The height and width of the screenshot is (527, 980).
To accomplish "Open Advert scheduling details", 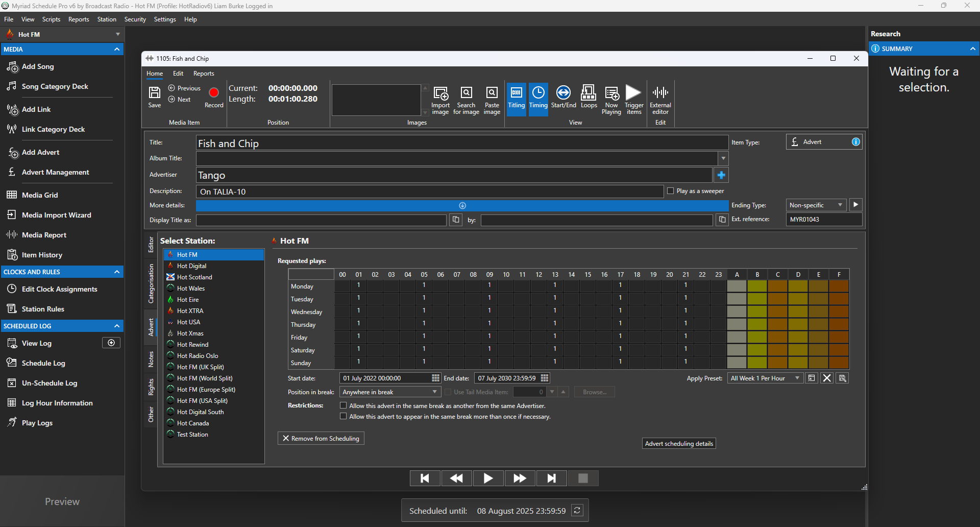I will pyautogui.click(x=679, y=444).
